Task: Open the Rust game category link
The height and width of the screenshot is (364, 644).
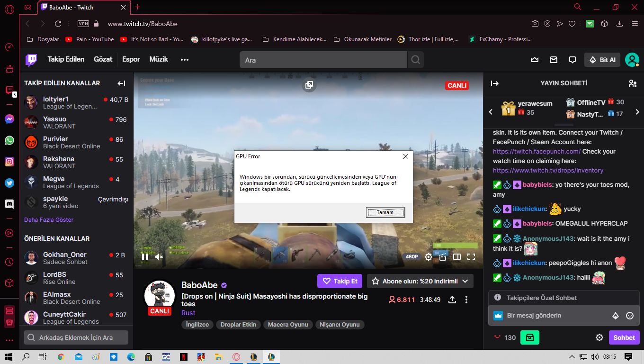Action: coord(188,313)
